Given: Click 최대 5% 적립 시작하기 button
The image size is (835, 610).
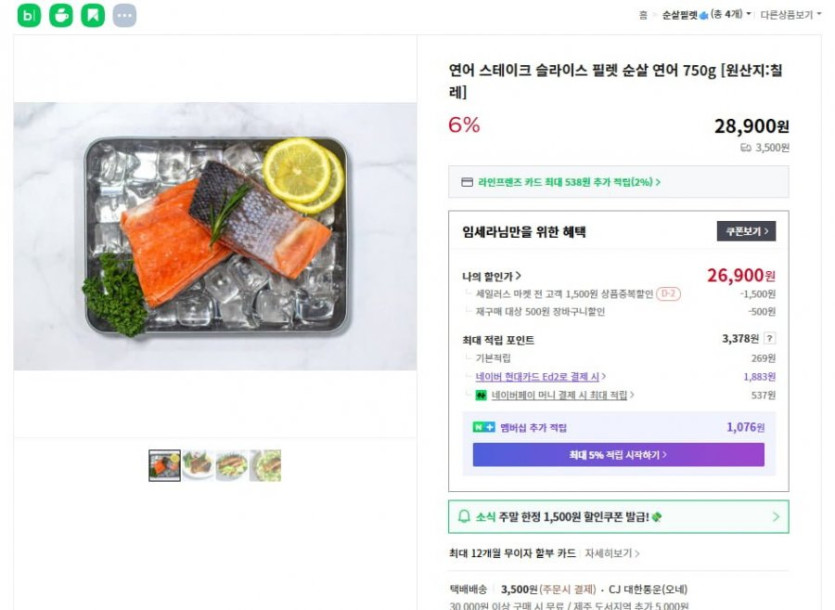Looking at the screenshot, I should coord(618,455).
